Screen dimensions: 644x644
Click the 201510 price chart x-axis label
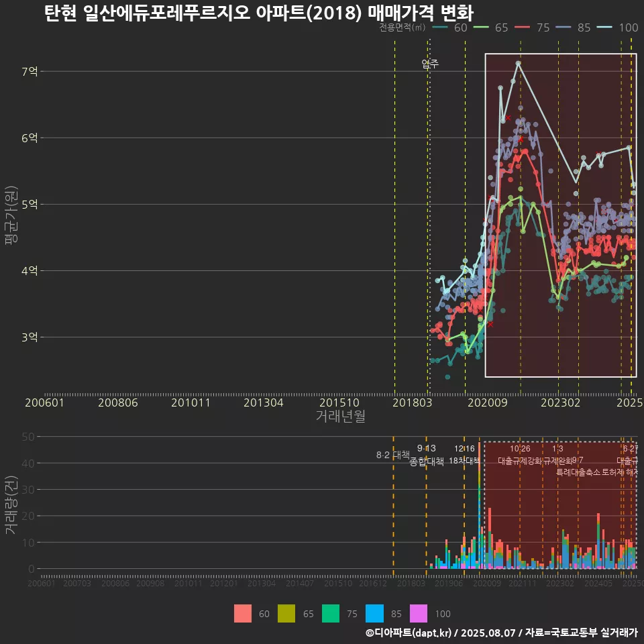[339, 402]
